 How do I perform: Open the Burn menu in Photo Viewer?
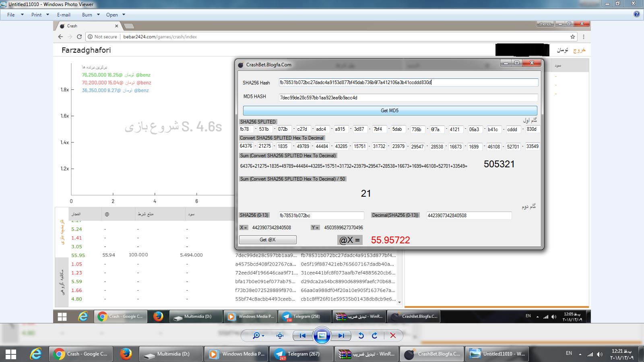(87, 15)
